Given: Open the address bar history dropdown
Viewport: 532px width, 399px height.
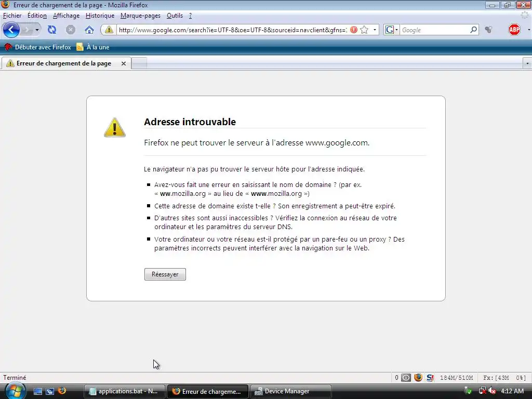Looking at the screenshot, I should (x=375, y=30).
